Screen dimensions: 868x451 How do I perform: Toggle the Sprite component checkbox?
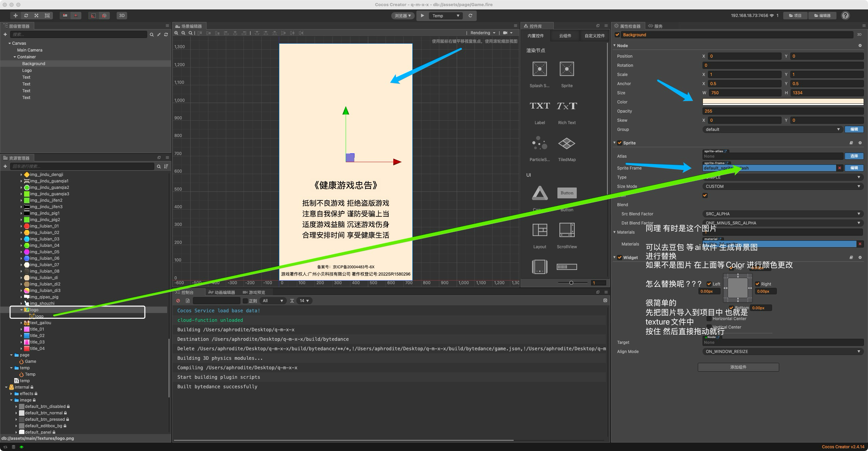point(620,143)
